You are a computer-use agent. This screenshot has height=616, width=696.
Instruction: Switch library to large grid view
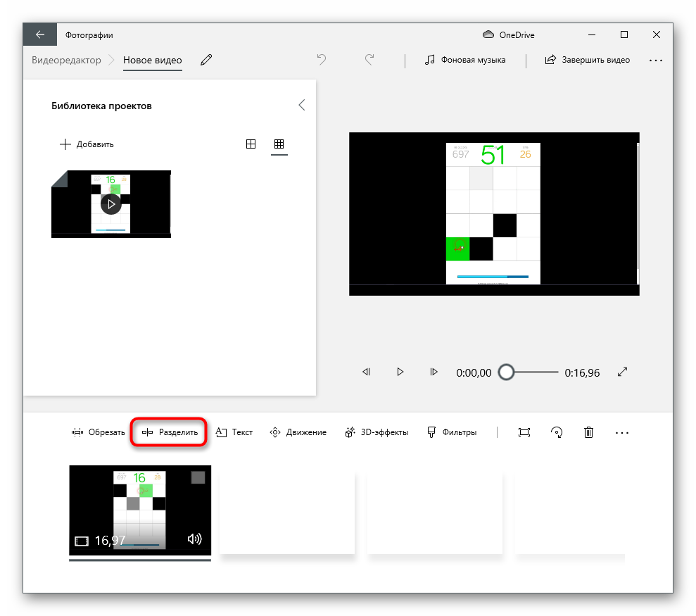[x=251, y=144]
